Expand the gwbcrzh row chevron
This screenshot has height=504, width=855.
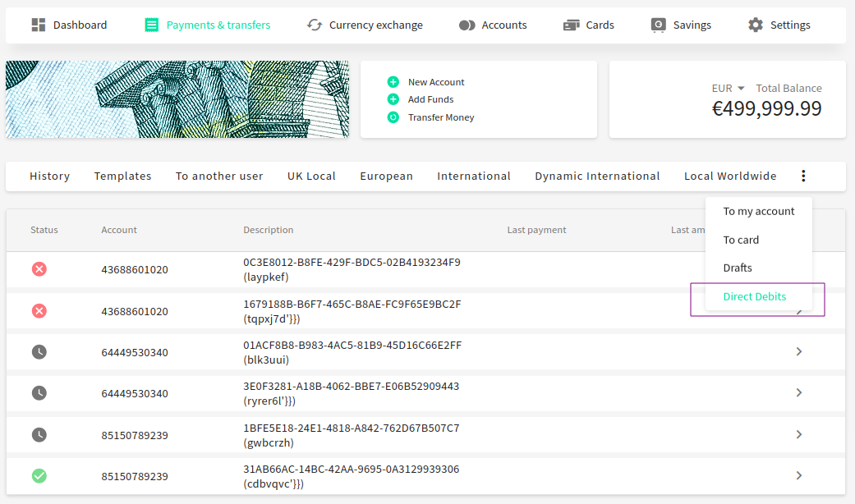click(799, 434)
